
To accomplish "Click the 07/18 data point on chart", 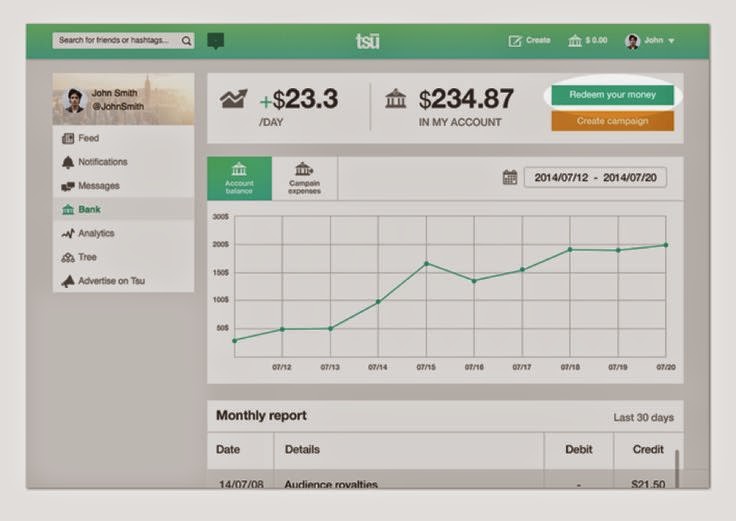I will (570, 250).
